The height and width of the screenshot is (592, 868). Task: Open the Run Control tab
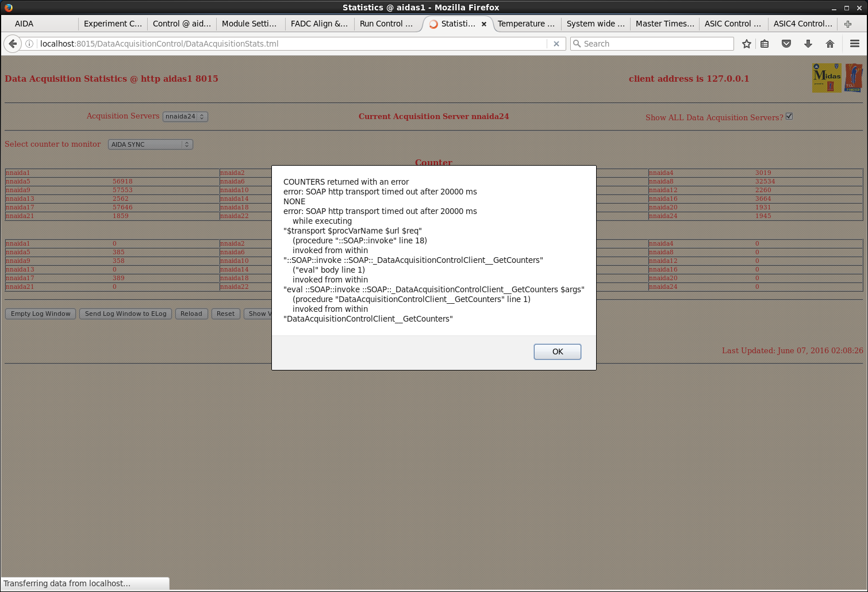pyautogui.click(x=389, y=24)
